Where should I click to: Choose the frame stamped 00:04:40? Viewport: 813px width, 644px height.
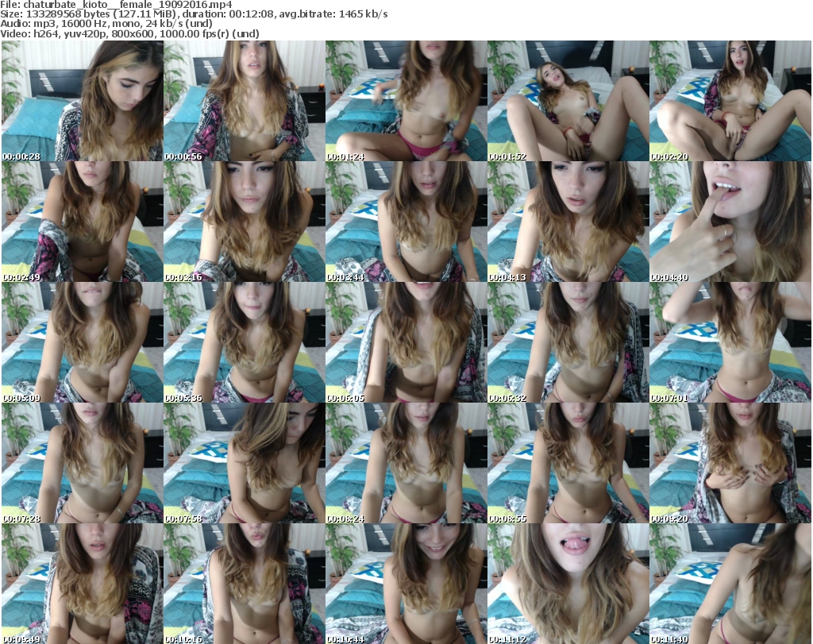730,222
